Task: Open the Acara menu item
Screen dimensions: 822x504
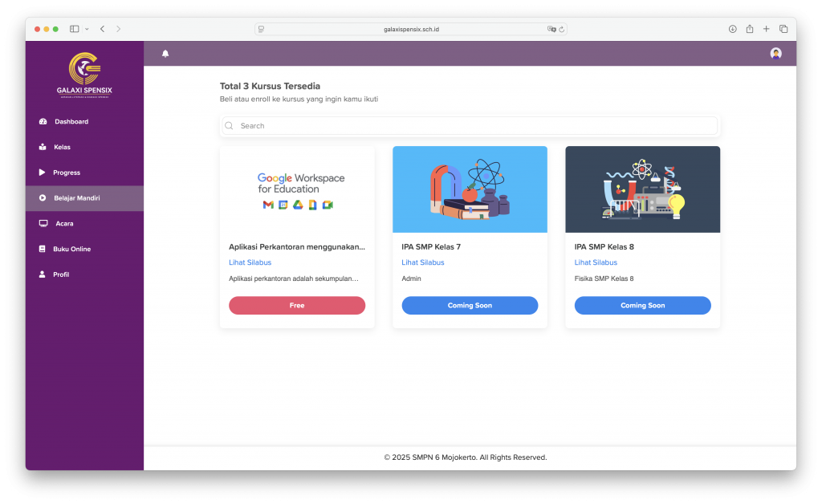Action: [x=84, y=224]
